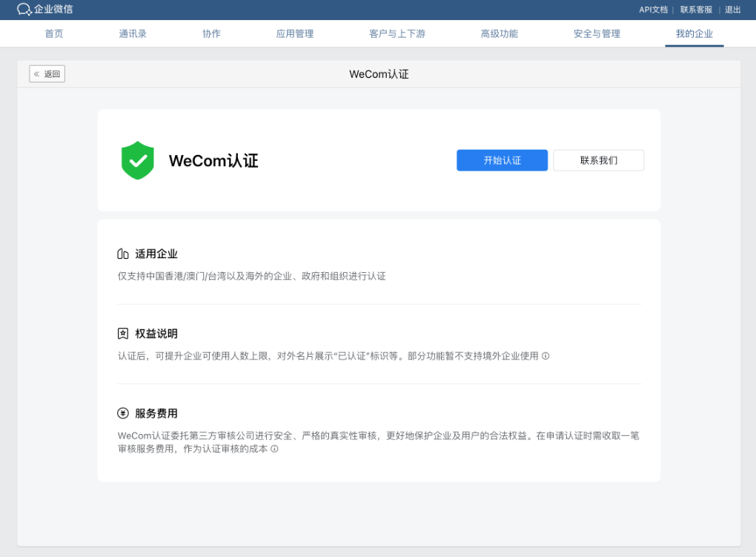Viewport: 756px width, 557px height.
Task: Open the 通讯录 section
Action: pos(133,33)
